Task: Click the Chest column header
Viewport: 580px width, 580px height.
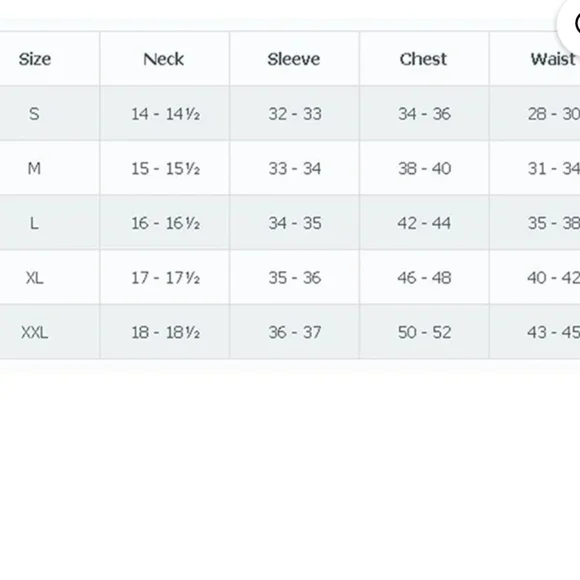Action: [x=424, y=59]
